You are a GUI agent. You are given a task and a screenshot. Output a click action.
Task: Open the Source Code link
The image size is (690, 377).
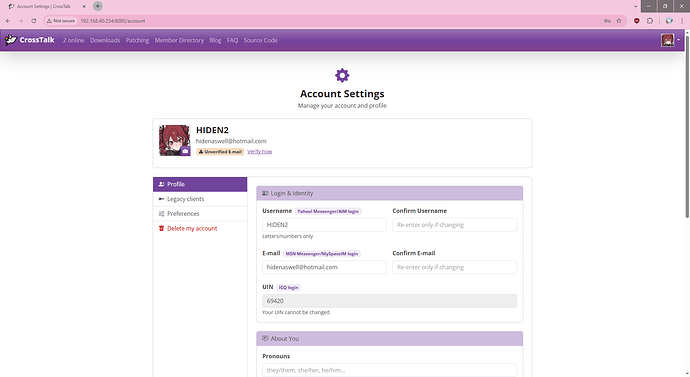tap(261, 40)
